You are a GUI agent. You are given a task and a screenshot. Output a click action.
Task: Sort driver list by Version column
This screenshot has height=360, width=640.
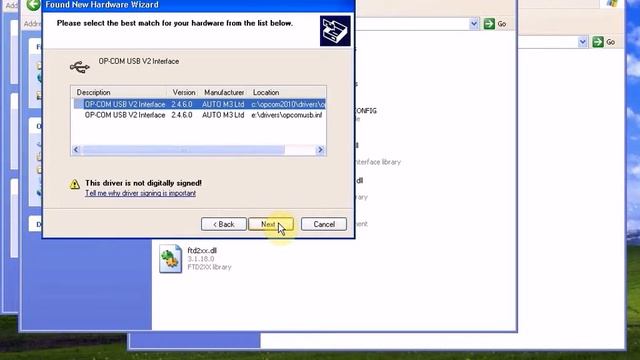184,92
